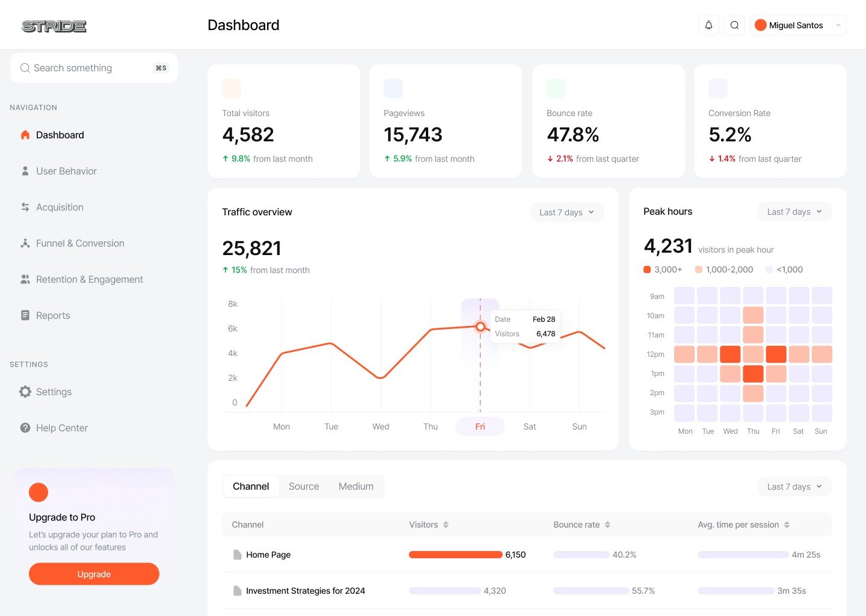Image resolution: width=866 pixels, height=616 pixels.
Task: Open Settings via the gear icon
Action: click(x=25, y=392)
